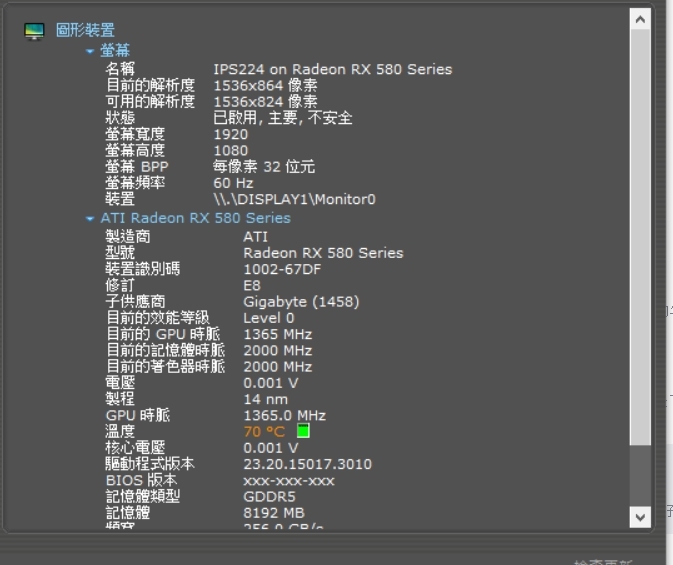Select the current memory clock 2000 MHz

pyautogui.click(x=278, y=350)
